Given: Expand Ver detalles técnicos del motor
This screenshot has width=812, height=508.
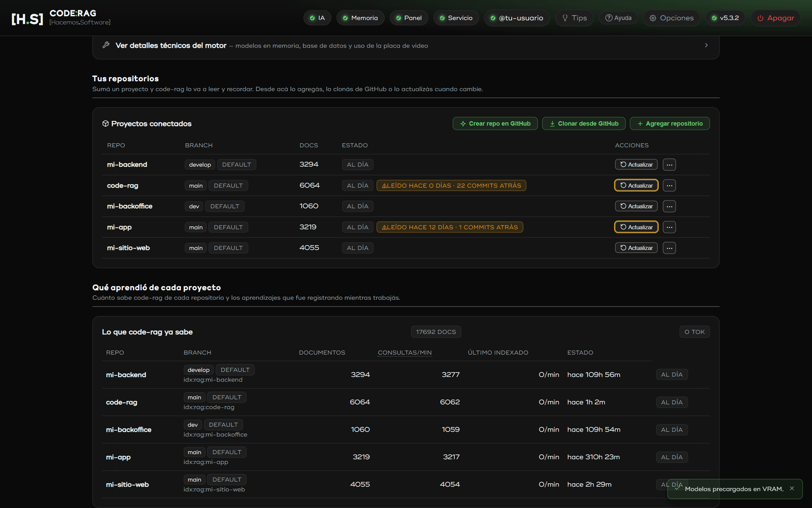Looking at the screenshot, I should (x=406, y=45).
